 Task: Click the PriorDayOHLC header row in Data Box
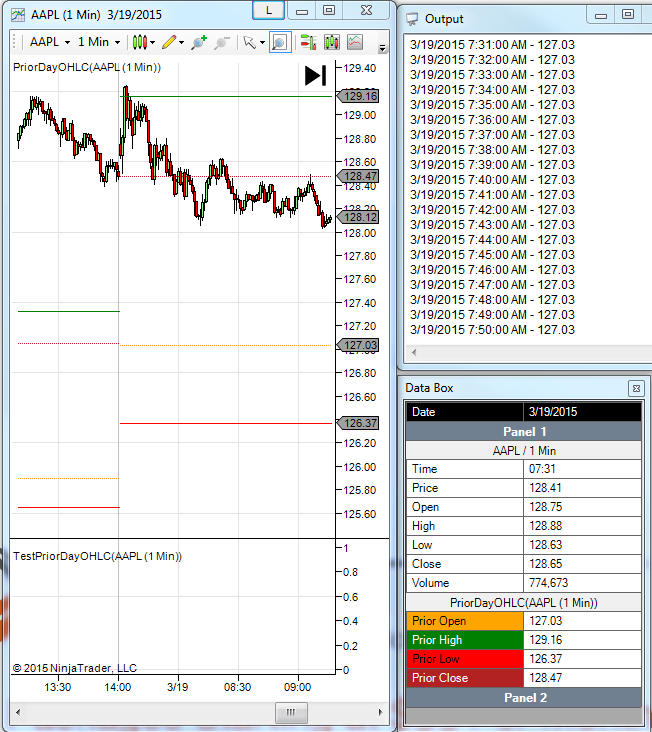[524, 603]
